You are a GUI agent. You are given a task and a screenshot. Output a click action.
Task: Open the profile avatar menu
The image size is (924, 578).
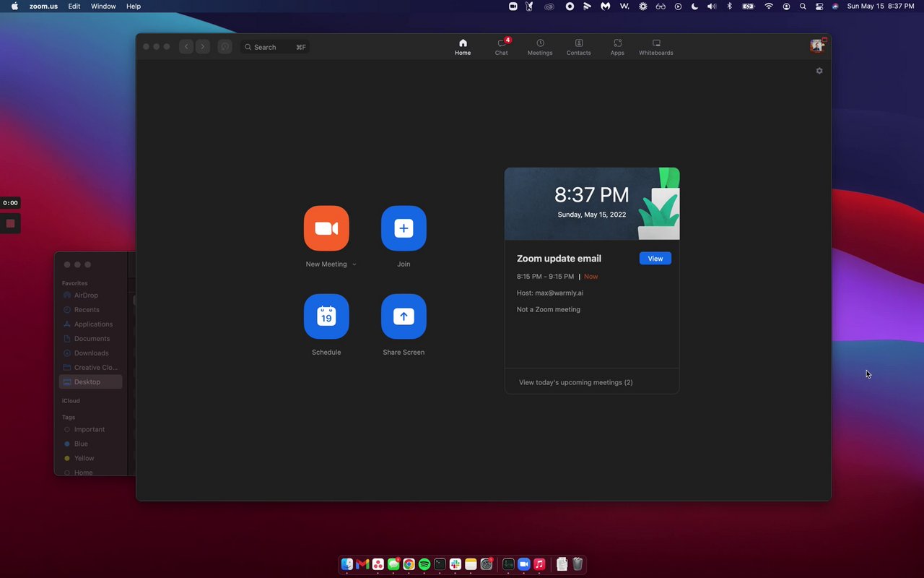click(x=817, y=46)
